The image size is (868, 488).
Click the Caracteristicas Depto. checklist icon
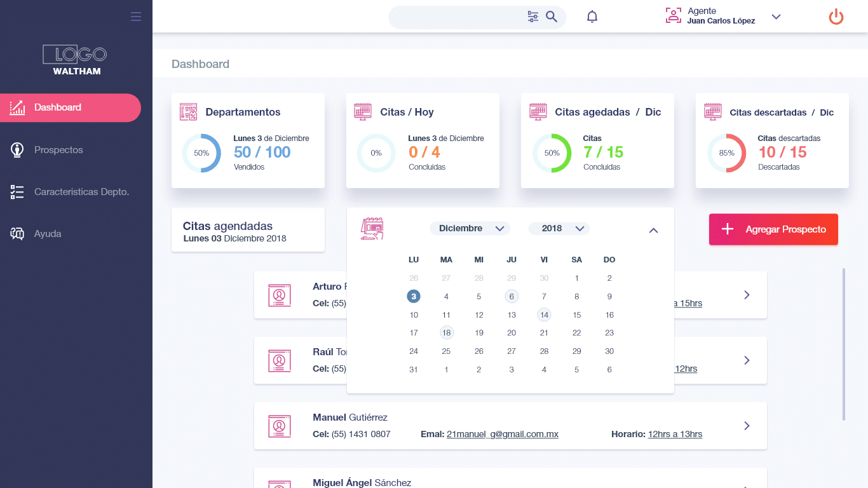(x=17, y=192)
